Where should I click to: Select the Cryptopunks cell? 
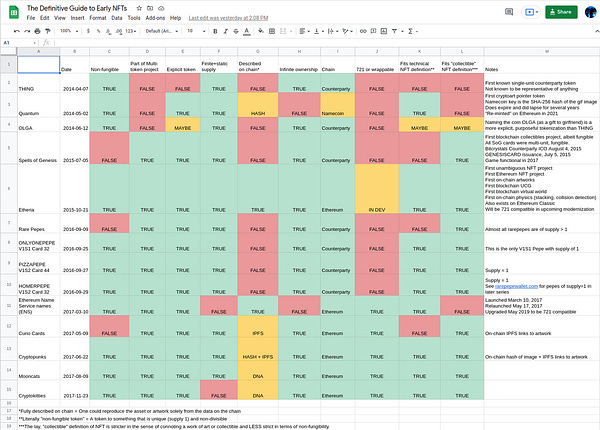38,349
